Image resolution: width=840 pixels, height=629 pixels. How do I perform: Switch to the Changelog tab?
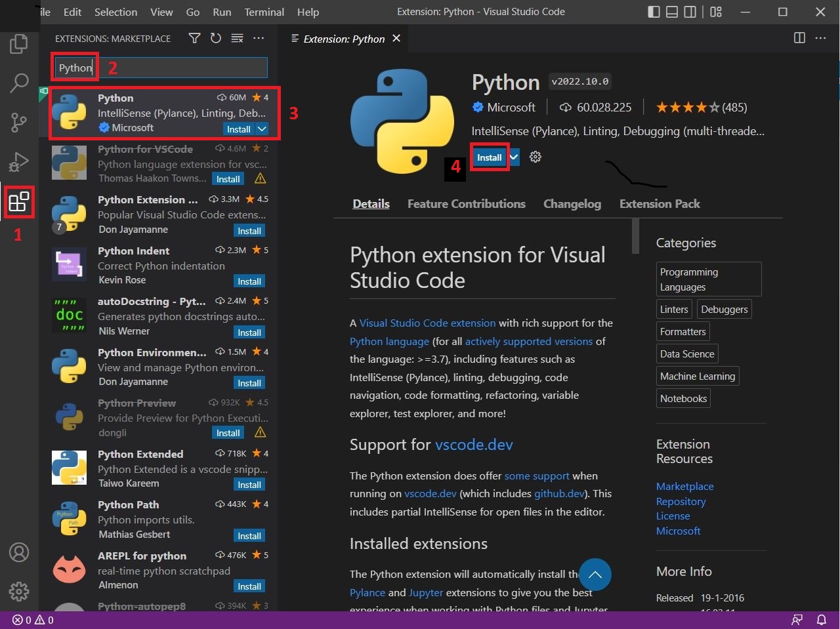(572, 204)
